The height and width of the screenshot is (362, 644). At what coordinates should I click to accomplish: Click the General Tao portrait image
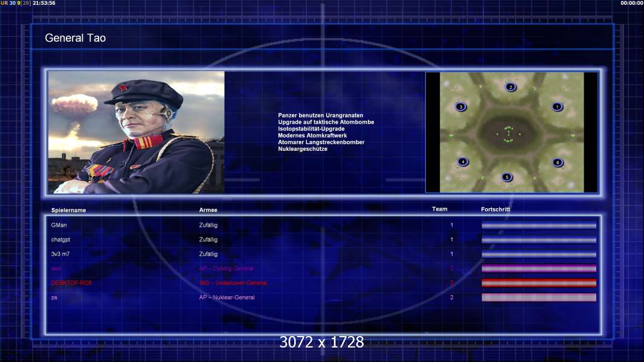coord(137,132)
